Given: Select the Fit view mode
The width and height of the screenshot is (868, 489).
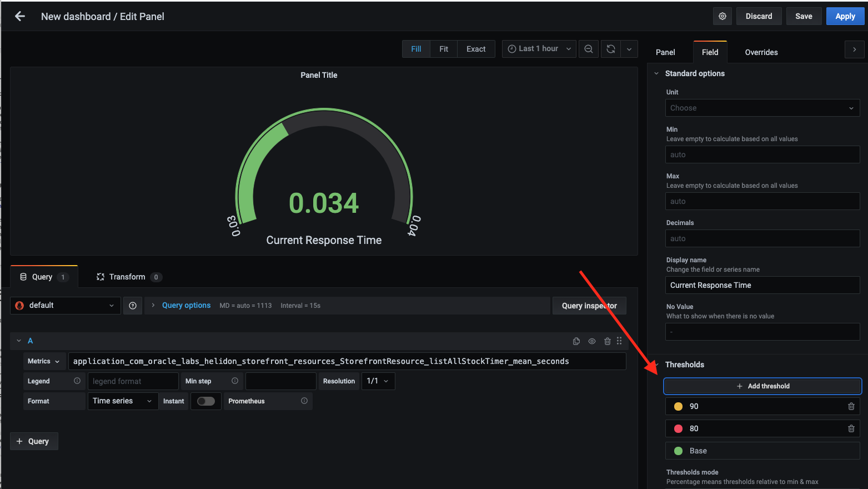Looking at the screenshot, I should tap(444, 49).
